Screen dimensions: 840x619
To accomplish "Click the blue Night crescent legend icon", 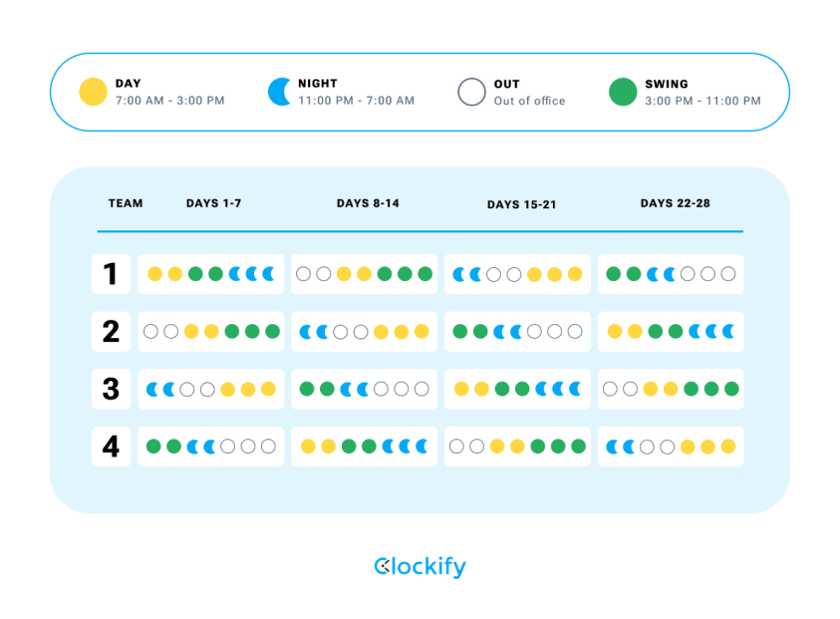I will [x=279, y=92].
